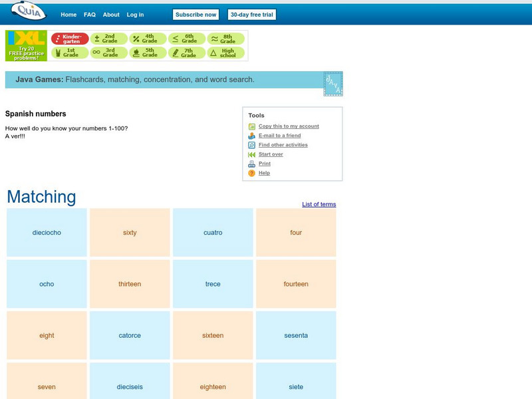
Task: Click the Subscribe now button
Action: [x=196, y=13]
